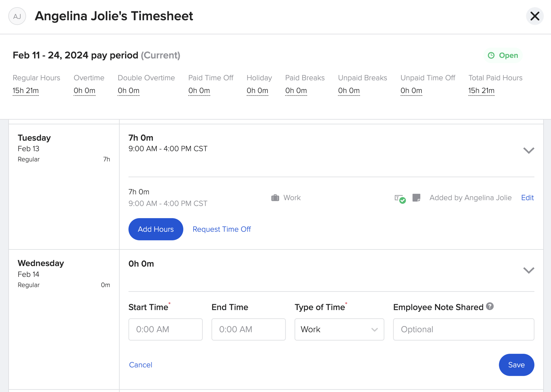Select the Total Paid Hours summary

(x=481, y=90)
